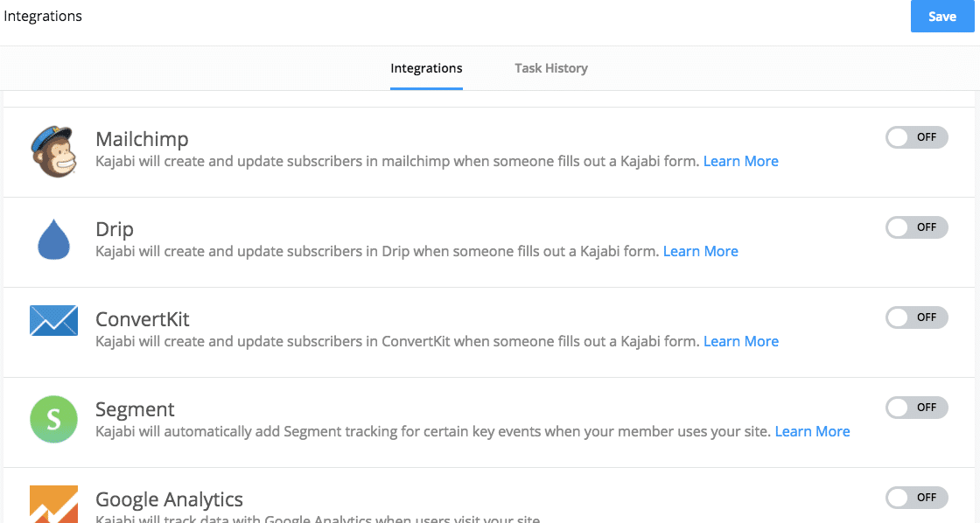Click the ConvertKit envelope icon
This screenshot has height=523, width=980.
(53, 321)
